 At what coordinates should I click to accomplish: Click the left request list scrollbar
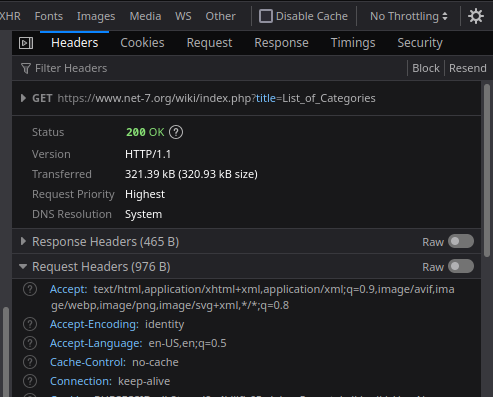tap(6, 352)
